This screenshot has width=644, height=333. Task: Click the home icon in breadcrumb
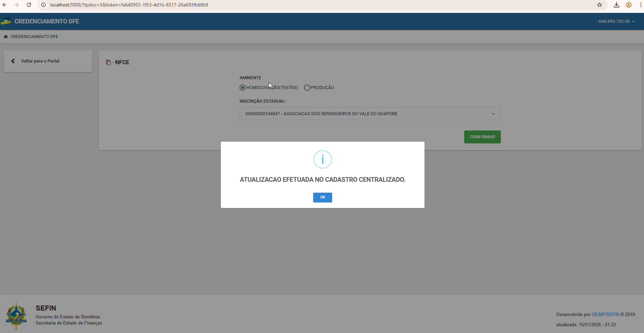click(x=6, y=37)
